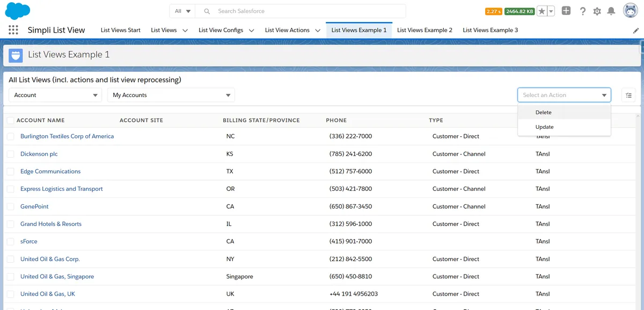Expand the List View Configs tab chevron
Viewport: 644px width, 310px height.
click(x=252, y=31)
